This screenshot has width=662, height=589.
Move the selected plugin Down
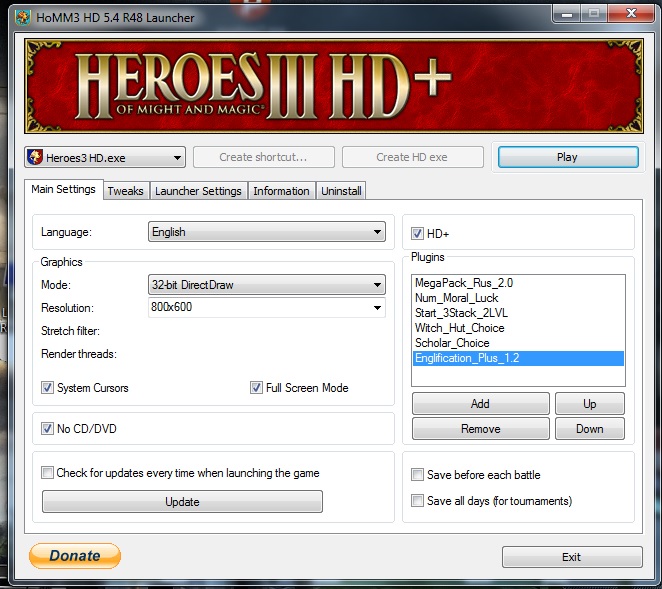click(x=590, y=429)
